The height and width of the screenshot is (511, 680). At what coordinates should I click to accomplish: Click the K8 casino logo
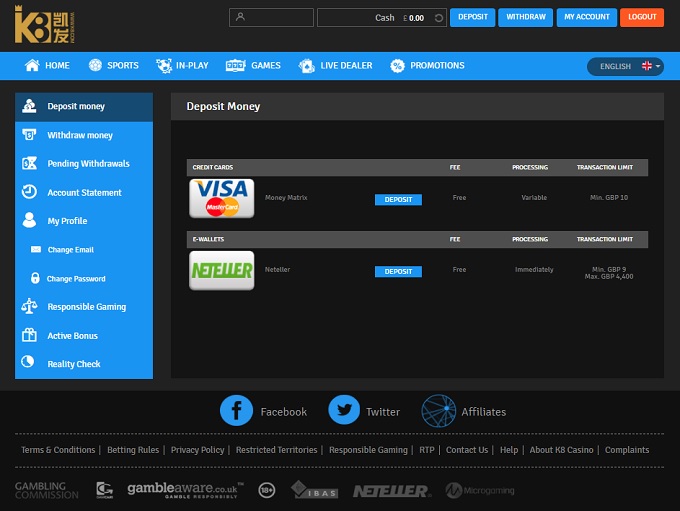point(45,25)
